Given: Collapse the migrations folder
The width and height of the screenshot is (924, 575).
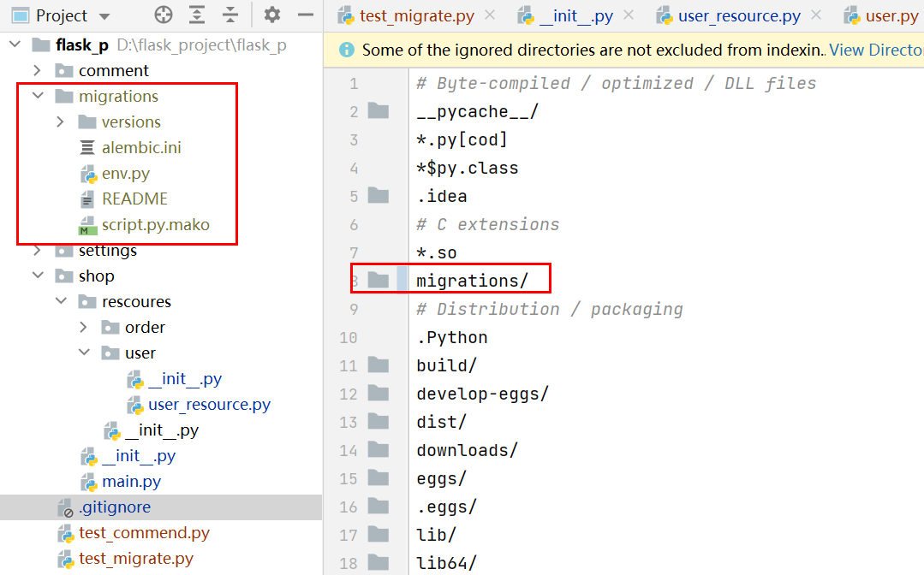Looking at the screenshot, I should pos(39,95).
